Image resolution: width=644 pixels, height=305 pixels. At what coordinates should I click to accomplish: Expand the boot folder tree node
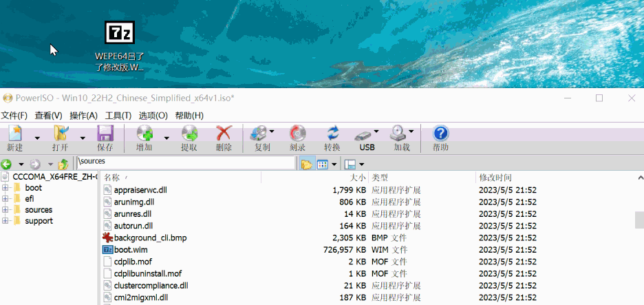coord(5,188)
